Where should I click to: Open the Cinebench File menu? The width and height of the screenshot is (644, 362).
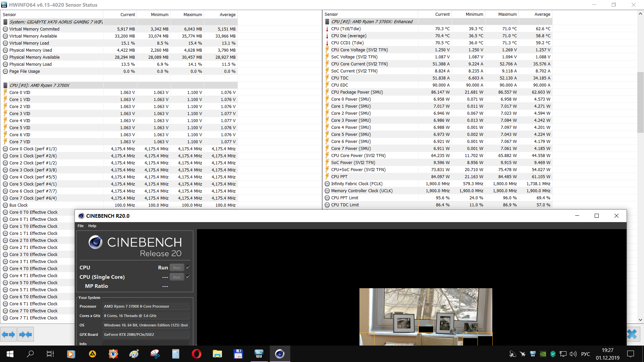[81, 226]
